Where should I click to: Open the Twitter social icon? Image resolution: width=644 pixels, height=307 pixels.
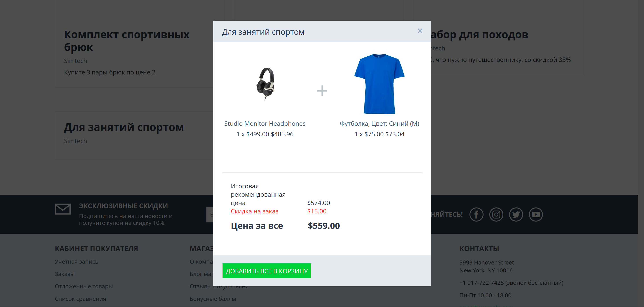(516, 215)
